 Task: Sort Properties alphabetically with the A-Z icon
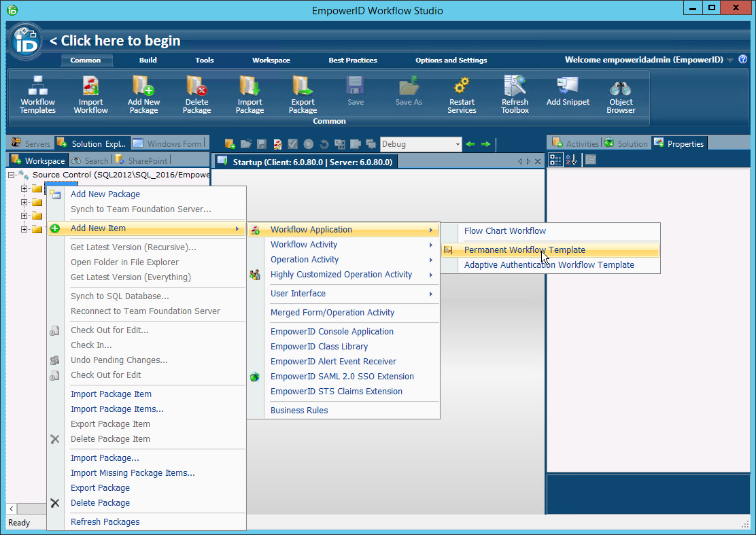coord(571,159)
